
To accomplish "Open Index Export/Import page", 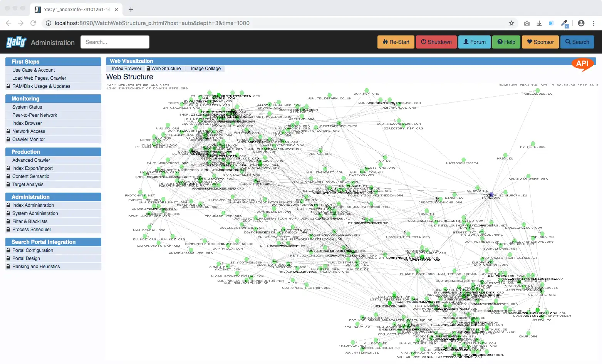I will 54,168.
